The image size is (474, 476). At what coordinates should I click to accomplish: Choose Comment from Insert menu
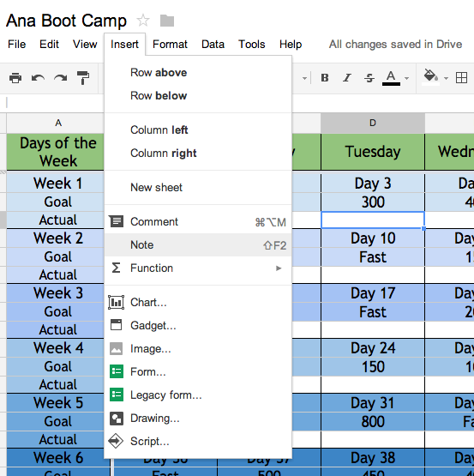point(198,222)
